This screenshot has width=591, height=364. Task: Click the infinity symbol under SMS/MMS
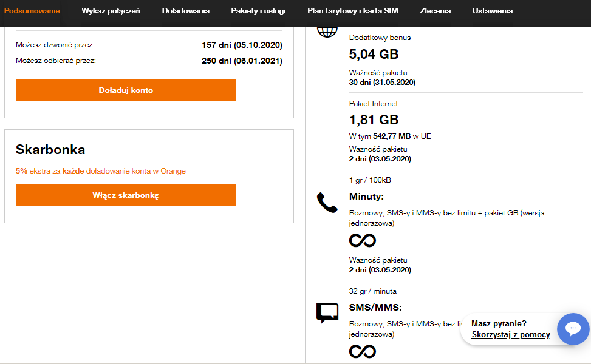tap(363, 351)
